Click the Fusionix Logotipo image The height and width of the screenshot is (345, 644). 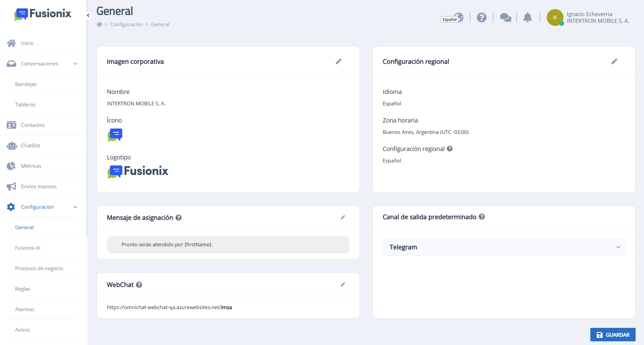(138, 171)
